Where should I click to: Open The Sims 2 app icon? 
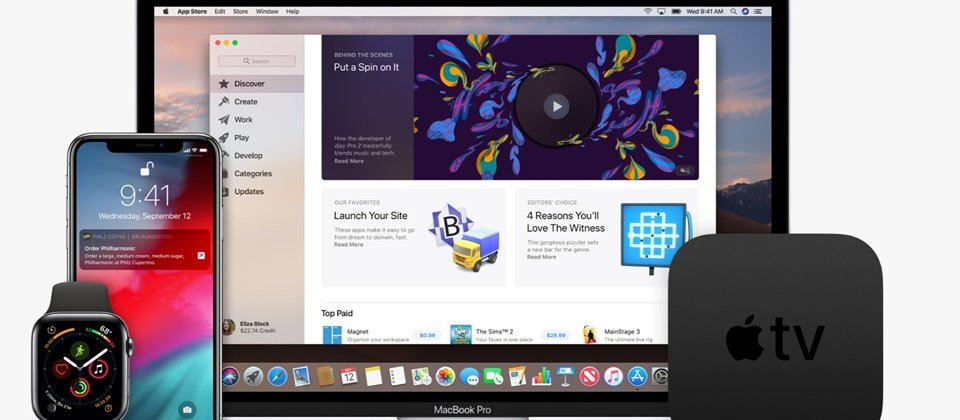tap(460, 334)
